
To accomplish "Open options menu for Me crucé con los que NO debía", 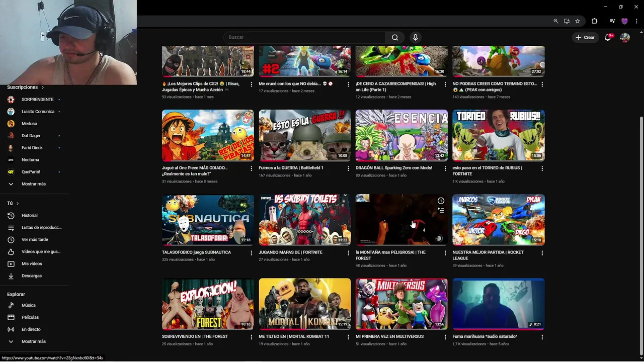I will (x=348, y=84).
